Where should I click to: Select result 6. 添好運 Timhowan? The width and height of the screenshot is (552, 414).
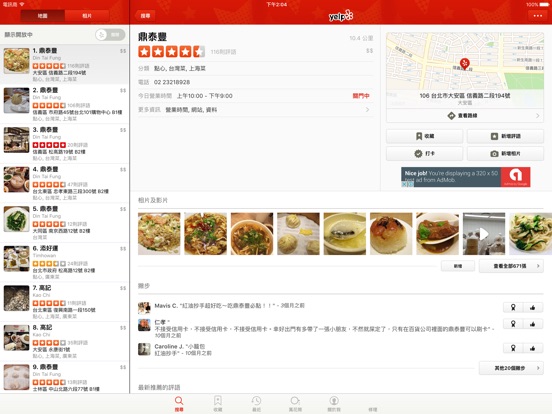tap(64, 262)
